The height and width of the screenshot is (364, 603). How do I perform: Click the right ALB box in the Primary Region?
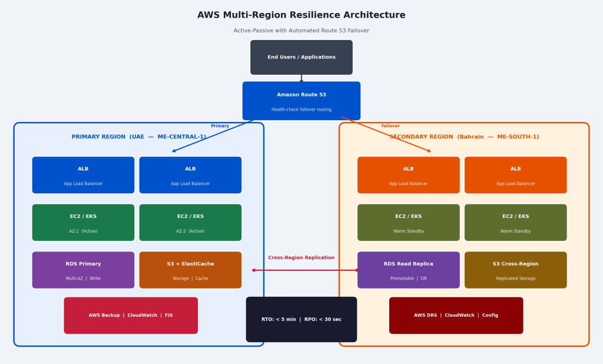(190, 175)
